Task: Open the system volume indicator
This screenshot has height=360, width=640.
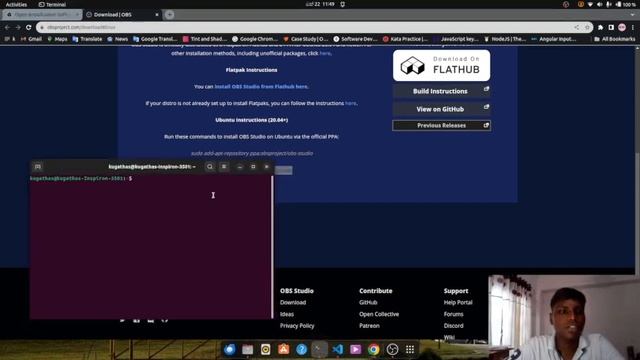Action: [x=599, y=4]
